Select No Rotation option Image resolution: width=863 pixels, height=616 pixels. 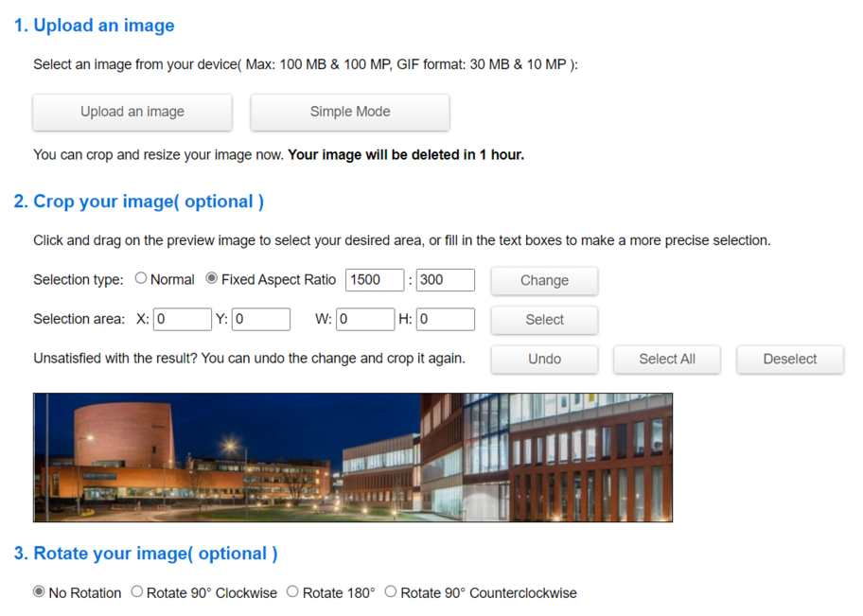point(39,590)
